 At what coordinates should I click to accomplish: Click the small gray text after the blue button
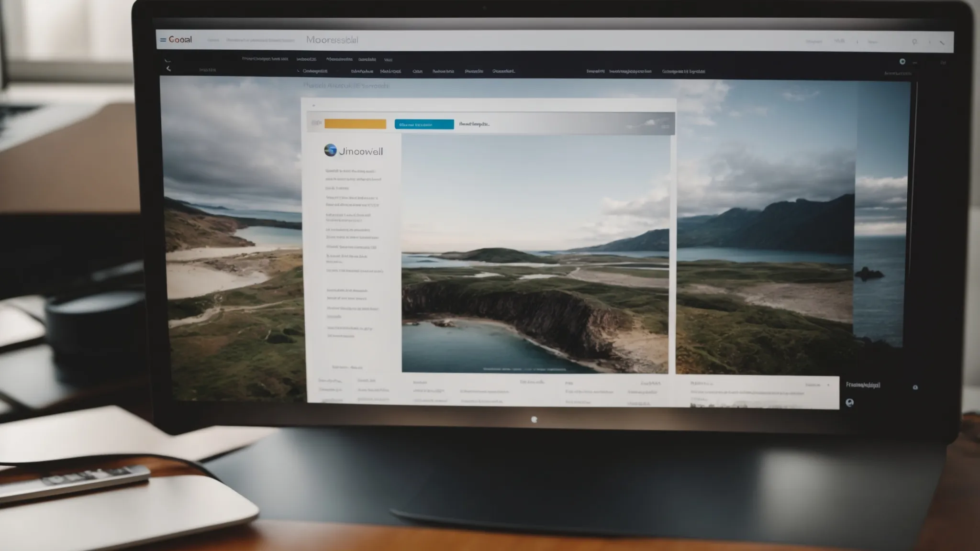pyautogui.click(x=474, y=124)
